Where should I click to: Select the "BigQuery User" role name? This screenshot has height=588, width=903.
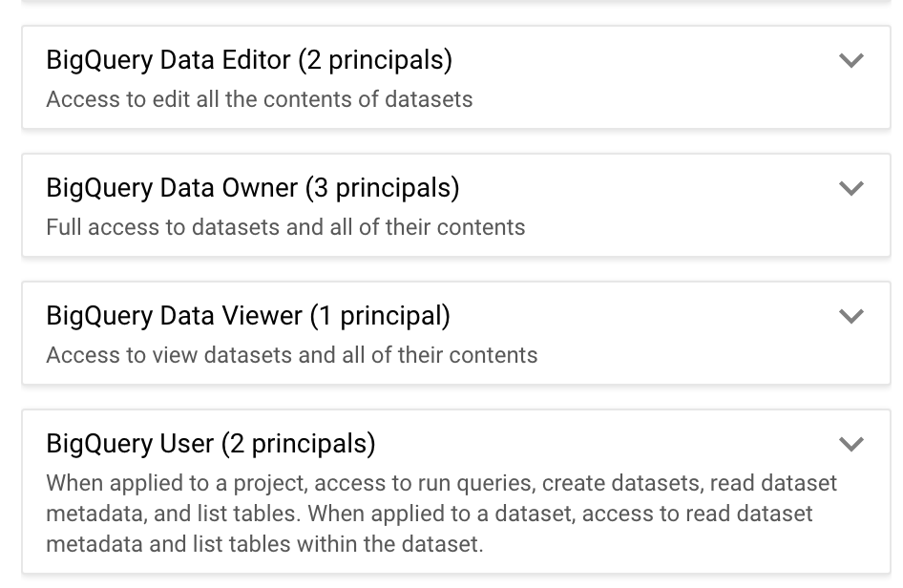(129, 444)
